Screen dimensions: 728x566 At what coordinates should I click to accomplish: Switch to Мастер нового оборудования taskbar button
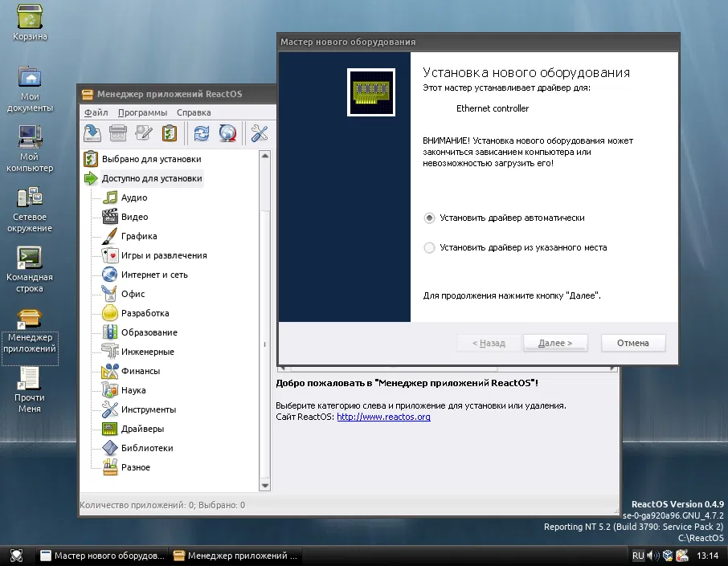coord(102,556)
